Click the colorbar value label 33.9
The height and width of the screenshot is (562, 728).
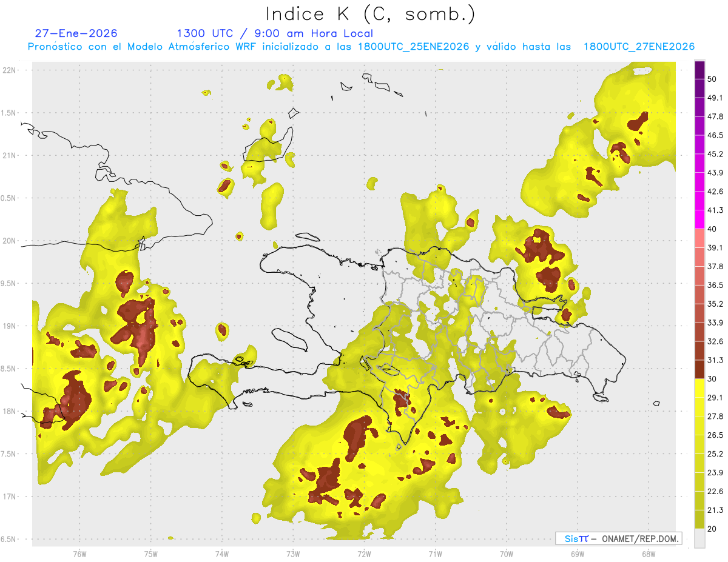(x=715, y=323)
